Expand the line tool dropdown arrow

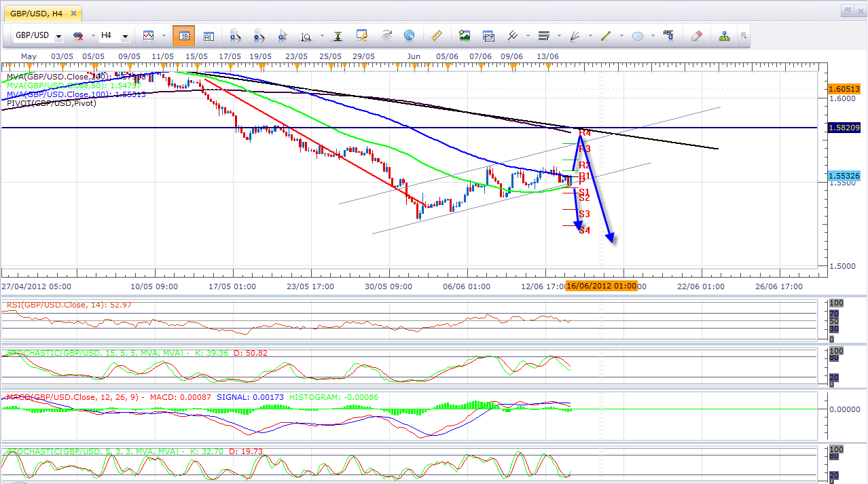pos(621,37)
